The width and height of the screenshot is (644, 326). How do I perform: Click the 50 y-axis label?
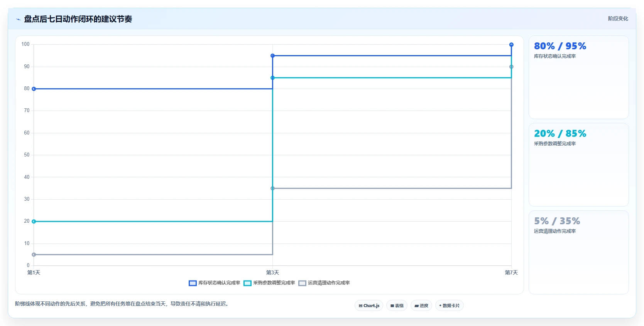(27, 155)
